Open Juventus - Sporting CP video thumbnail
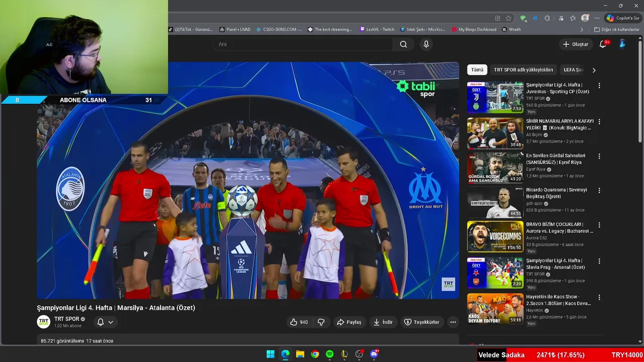The height and width of the screenshot is (362, 644). 495,98
